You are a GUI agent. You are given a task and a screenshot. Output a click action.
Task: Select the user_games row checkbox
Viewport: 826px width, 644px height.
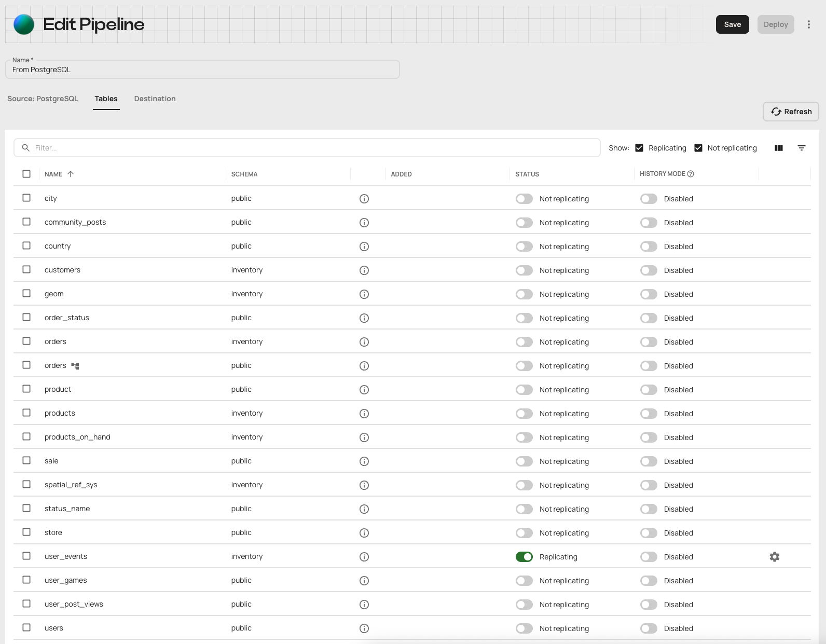pyautogui.click(x=26, y=580)
